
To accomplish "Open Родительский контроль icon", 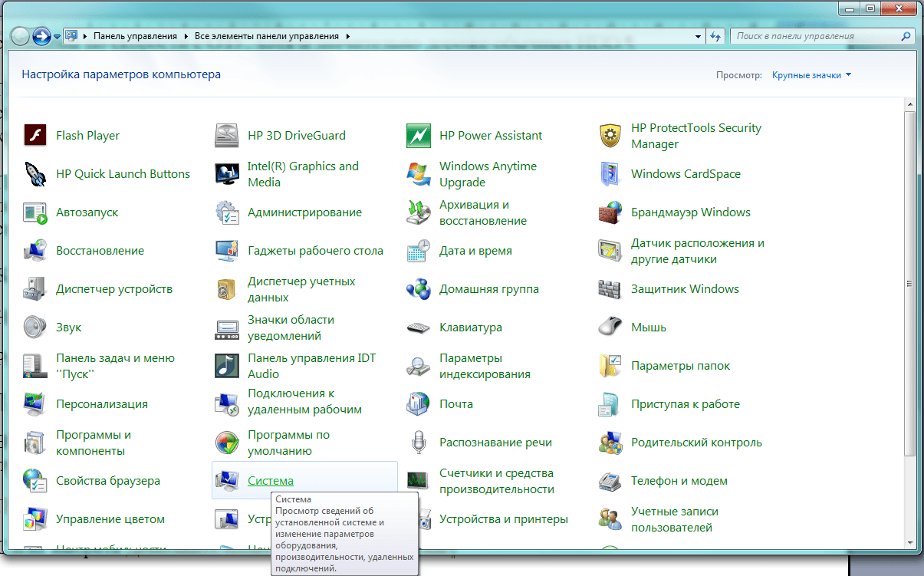I will point(610,443).
